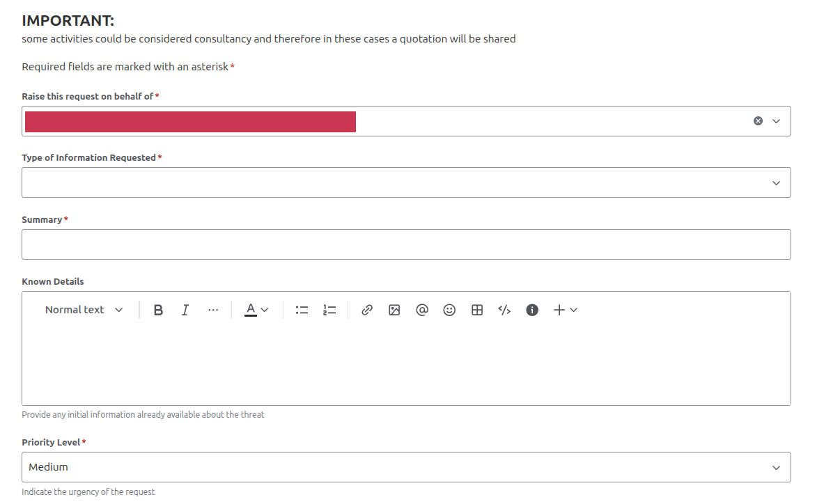Screen dimensions: 817x504
Task: Open the text color picker
Action: click(256, 310)
